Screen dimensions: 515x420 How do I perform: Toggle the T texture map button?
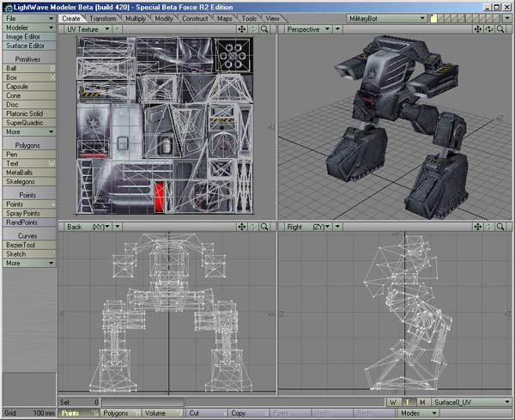pos(407,402)
